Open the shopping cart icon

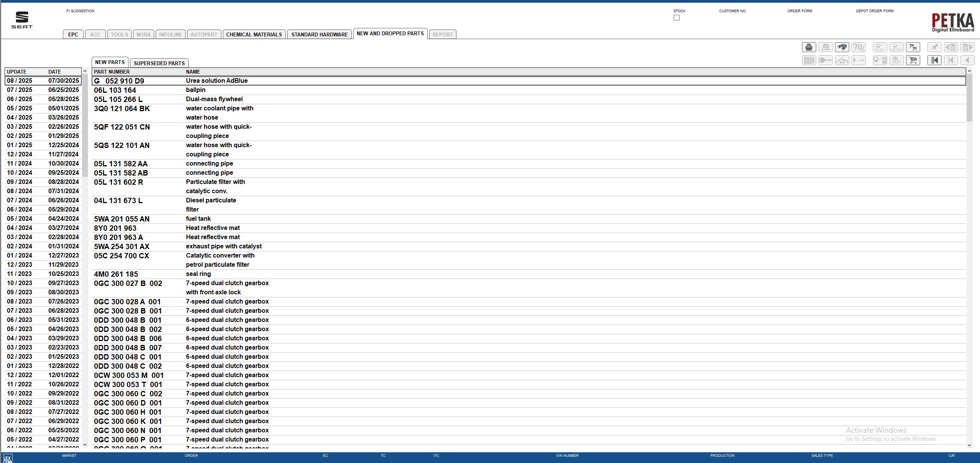tap(913, 60)
